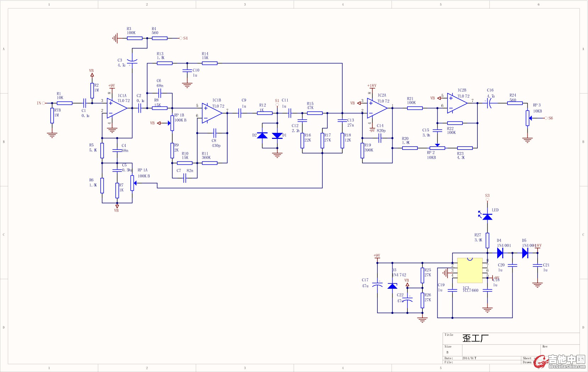Select the IC1B op-amp triangle
588x372 pixels.
point(211,113)
